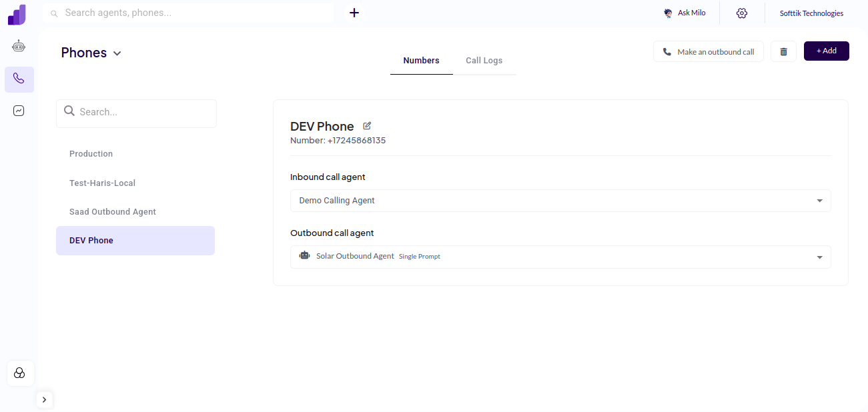Select the Production phone
The image size is (868, 412).
click(x=135, y=154)
